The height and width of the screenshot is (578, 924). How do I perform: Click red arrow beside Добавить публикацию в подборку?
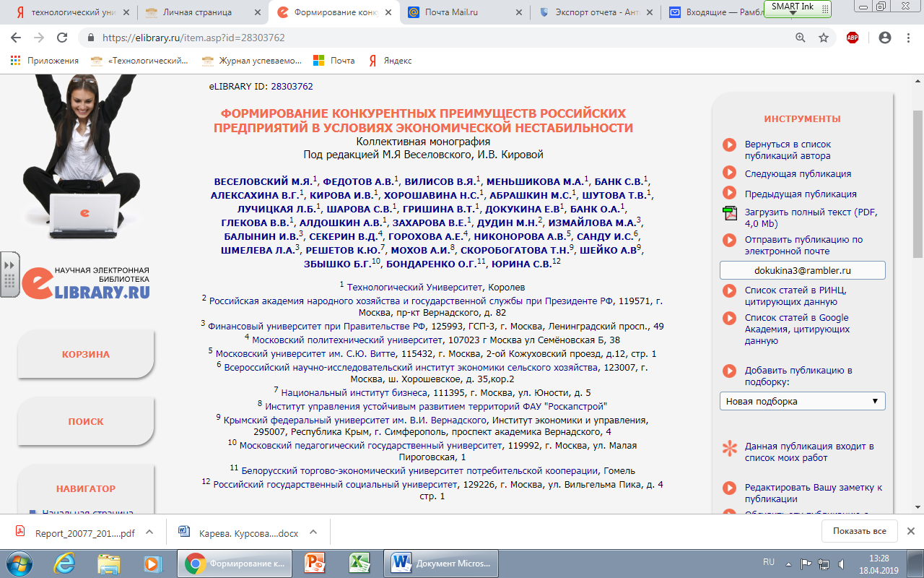[x=729, y=371]
